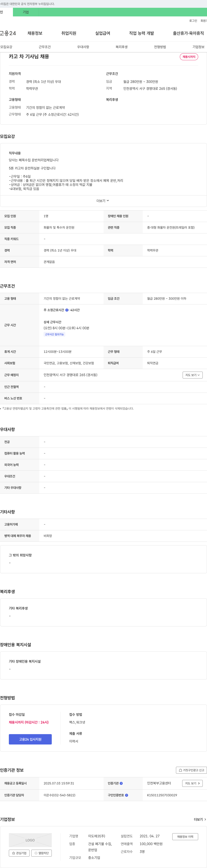Open 채용정보 main menu
Viewport: 207px width, 868px height.
35,33
